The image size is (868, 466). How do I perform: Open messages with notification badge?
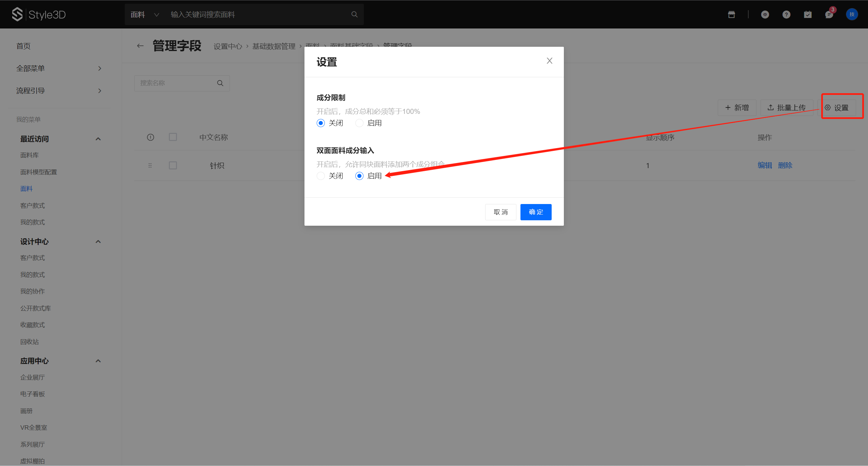coord(829,15)
